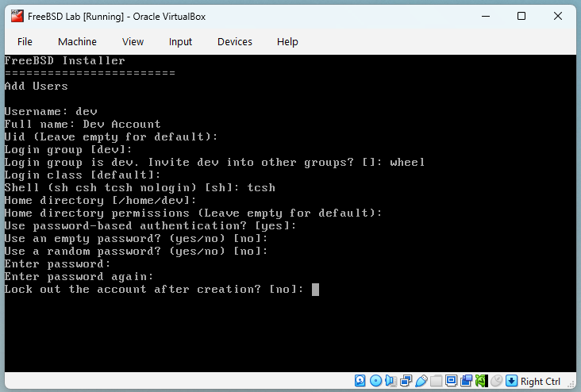Click the USB devices indicator icon

(x=421, y=381)
